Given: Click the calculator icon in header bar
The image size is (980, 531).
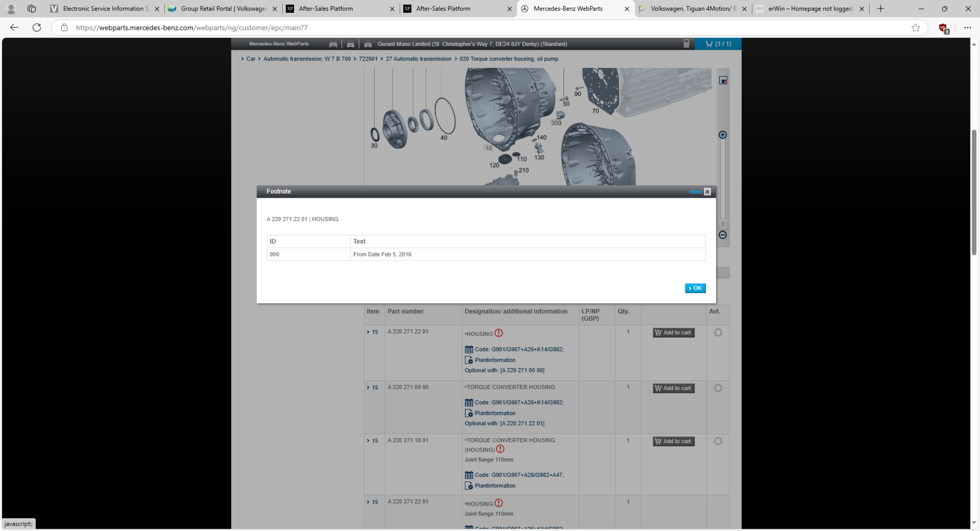Looking at the screenshot, I should [x=686, y=44].
